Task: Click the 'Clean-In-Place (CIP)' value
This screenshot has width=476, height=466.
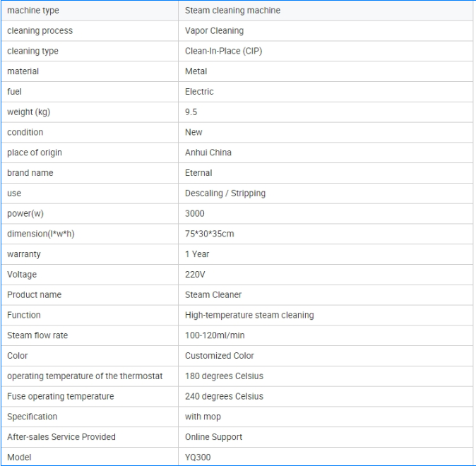Action: [223, 51]
